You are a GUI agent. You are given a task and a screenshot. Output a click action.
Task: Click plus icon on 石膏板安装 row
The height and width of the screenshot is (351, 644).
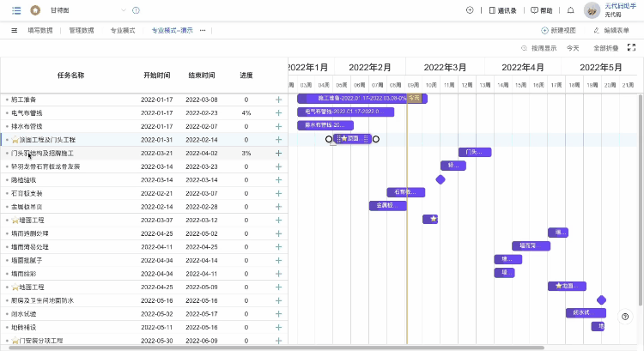[x=278, y=193]
